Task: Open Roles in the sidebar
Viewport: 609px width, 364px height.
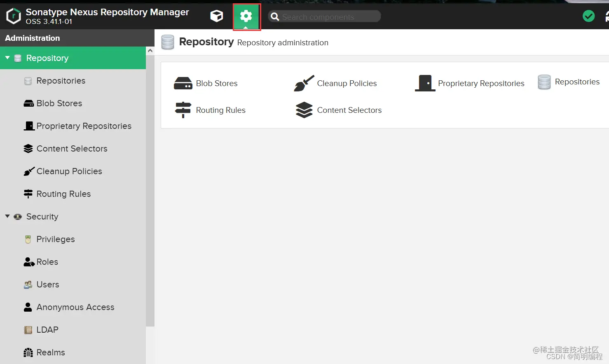Action: pos(73,262)
